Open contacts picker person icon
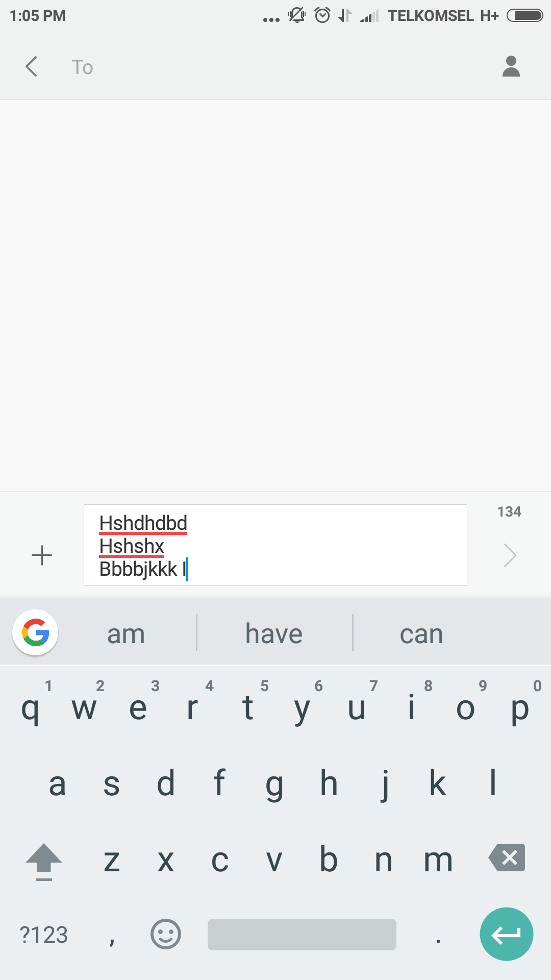551x980 pixels. coord(511,66)
